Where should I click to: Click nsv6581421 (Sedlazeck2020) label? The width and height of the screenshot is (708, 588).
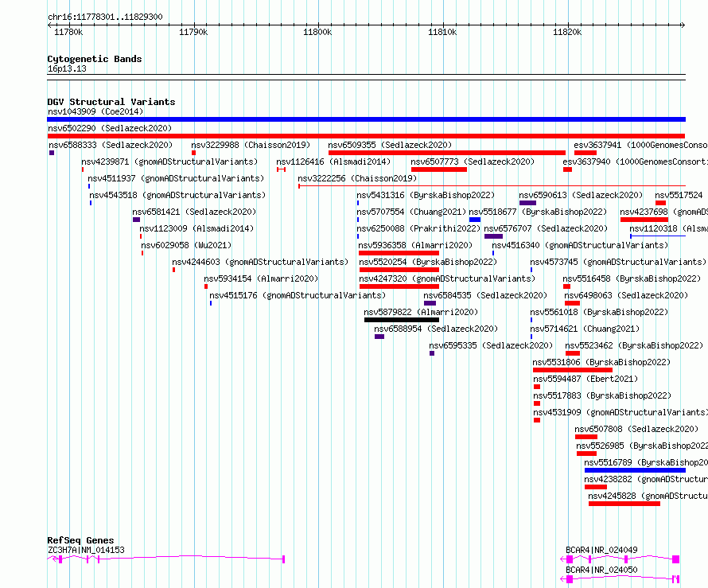(x=194, y=212)
